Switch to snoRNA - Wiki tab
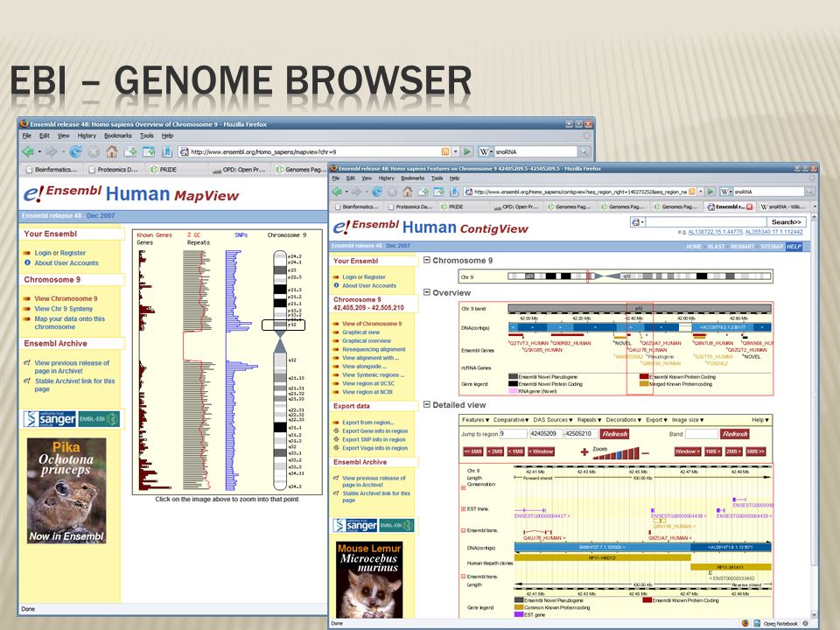Image resolution: width=840 pixels, height=630 pixels. pyautogui.click(x=782, y=206)
